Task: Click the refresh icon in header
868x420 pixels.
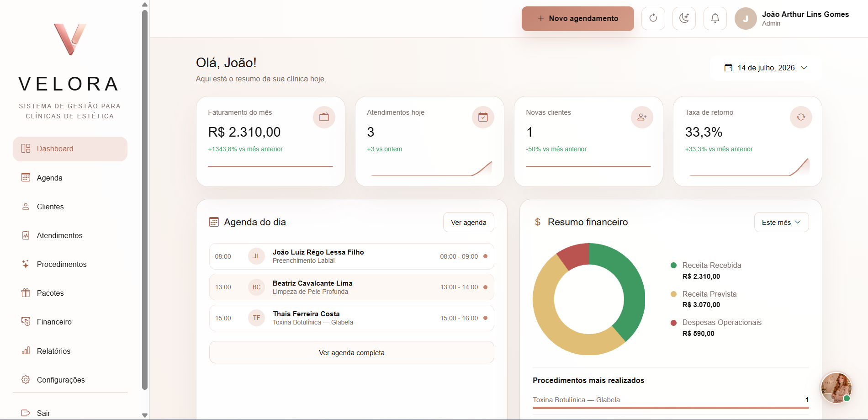Action: pyautogui.click(x=653, y=18)
